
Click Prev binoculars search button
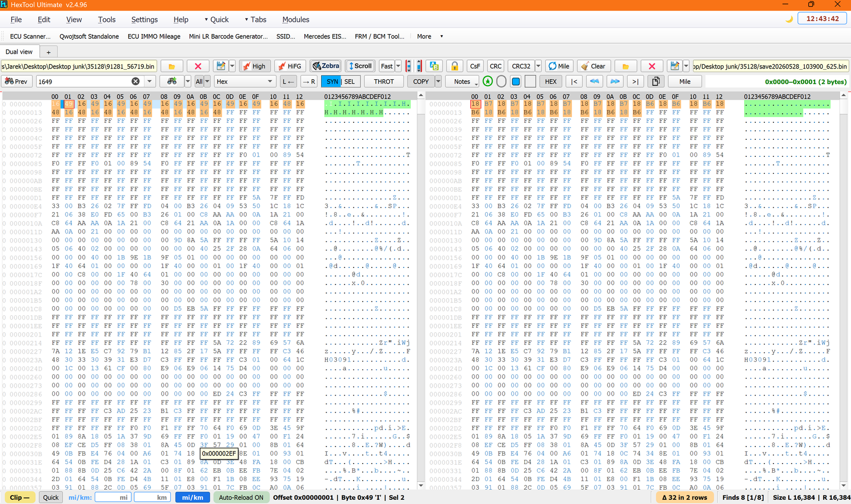pyautogui.click(x=16, y=81)
